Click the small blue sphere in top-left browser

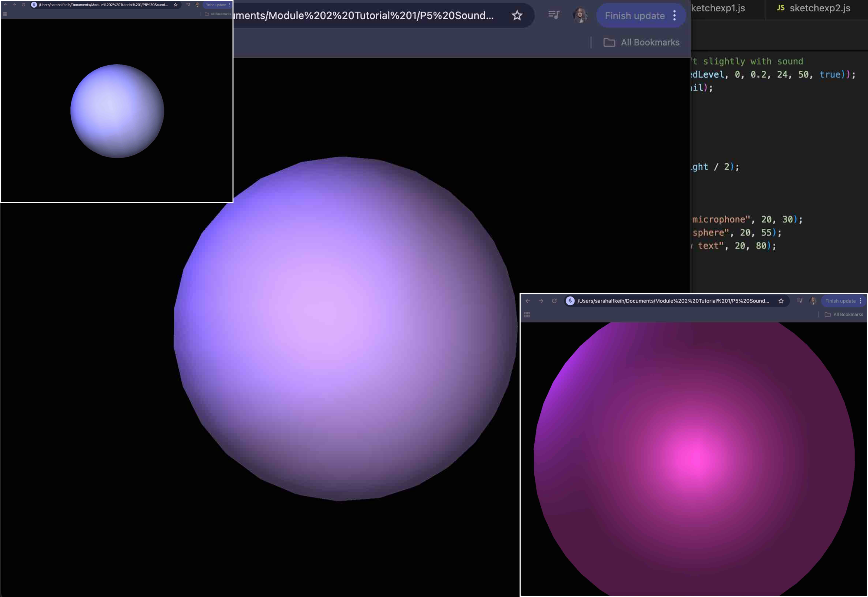(x=117, y=111)
